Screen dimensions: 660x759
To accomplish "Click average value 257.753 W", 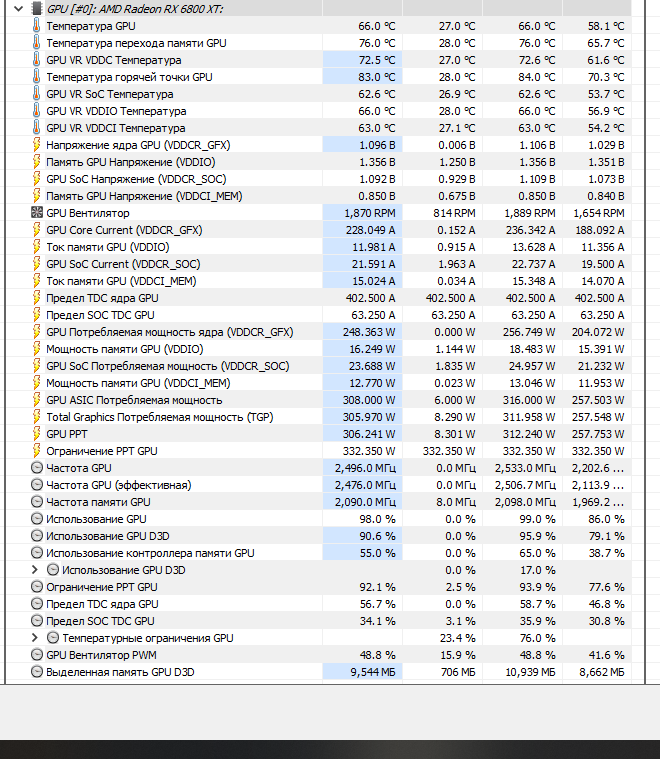I will (598, 434).
